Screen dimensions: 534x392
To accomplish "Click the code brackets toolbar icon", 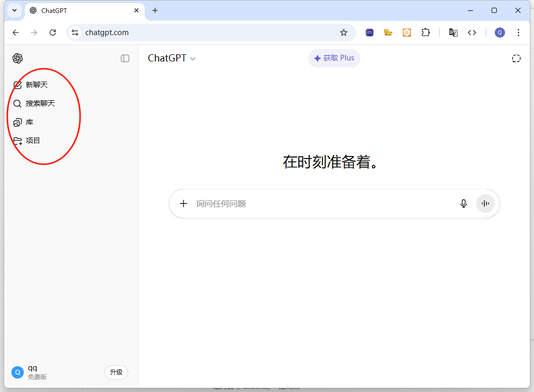I will pos(471,33).
